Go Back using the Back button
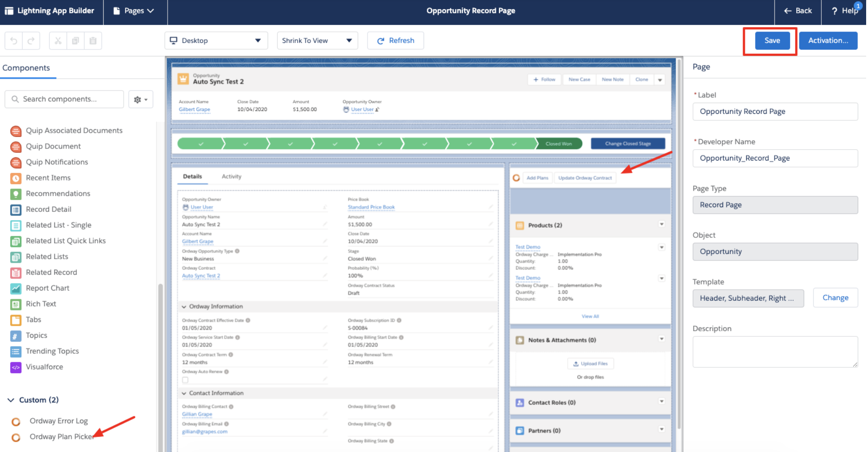The height and width of the screenshot is (452, 868). click(798, 11)
